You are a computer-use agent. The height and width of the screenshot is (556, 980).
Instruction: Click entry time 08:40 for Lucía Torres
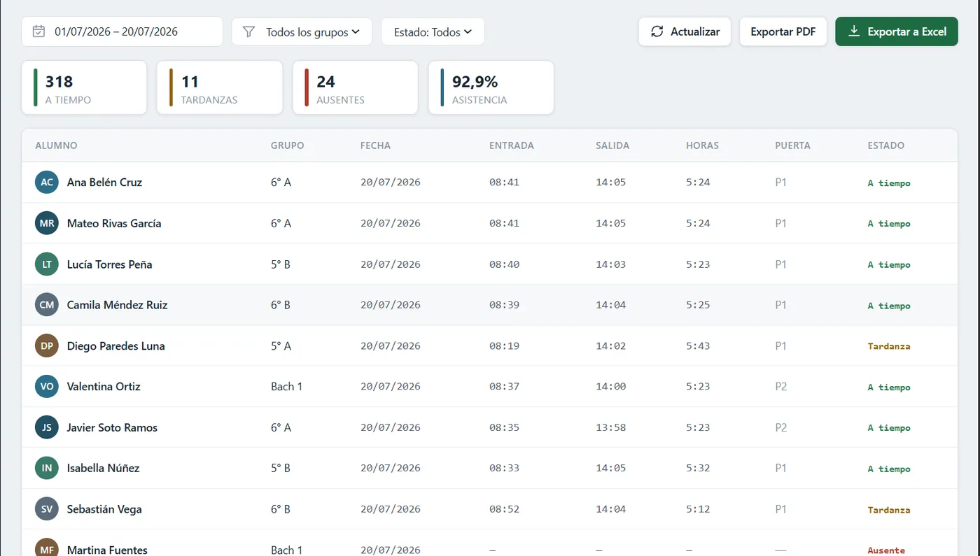[x=504, y=264]
